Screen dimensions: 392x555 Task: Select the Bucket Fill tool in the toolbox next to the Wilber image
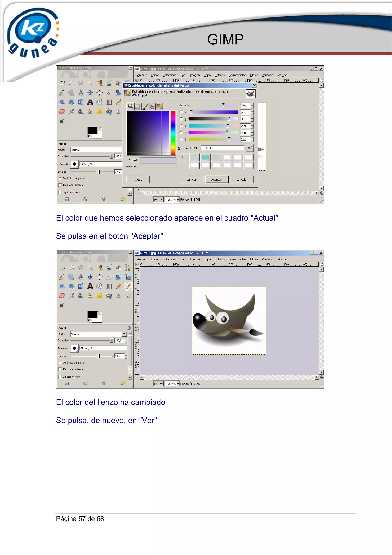click(x=100, y=286)
